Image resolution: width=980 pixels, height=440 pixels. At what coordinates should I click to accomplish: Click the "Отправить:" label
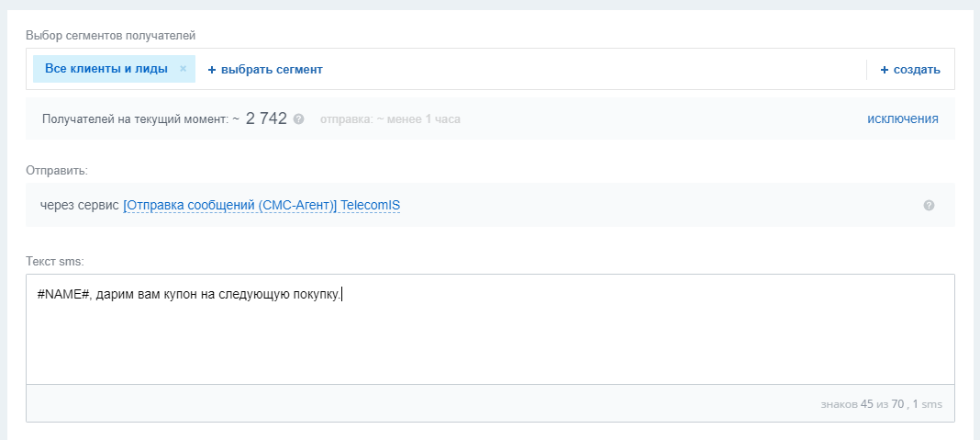[57, 170]
